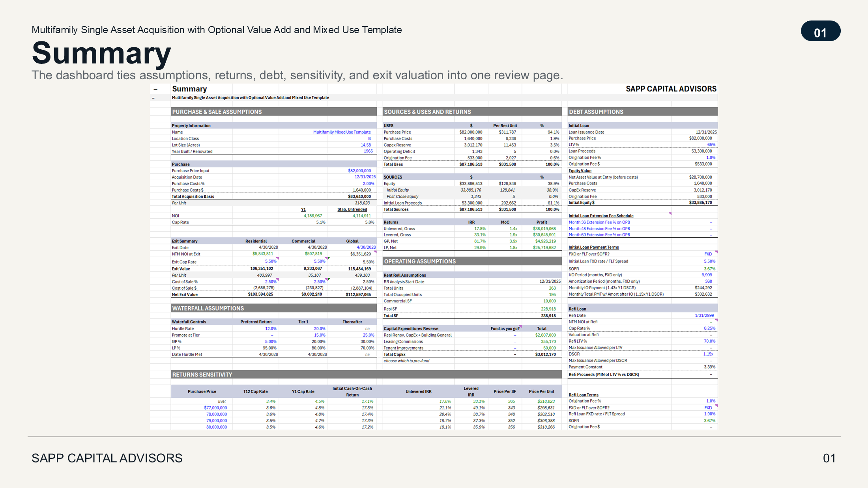
Task: Collapse the outline minus beside the Summary sheet title
Action: tap(155, 89)
